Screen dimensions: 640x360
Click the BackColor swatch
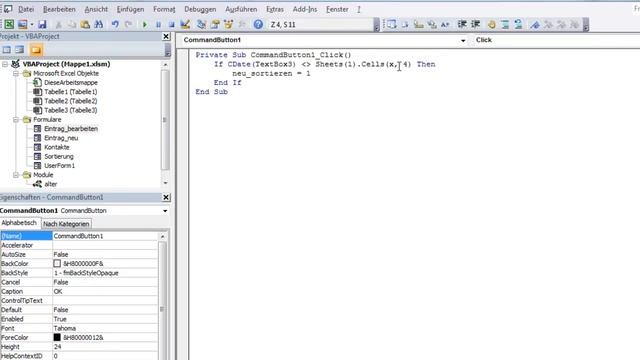[57, 264]
